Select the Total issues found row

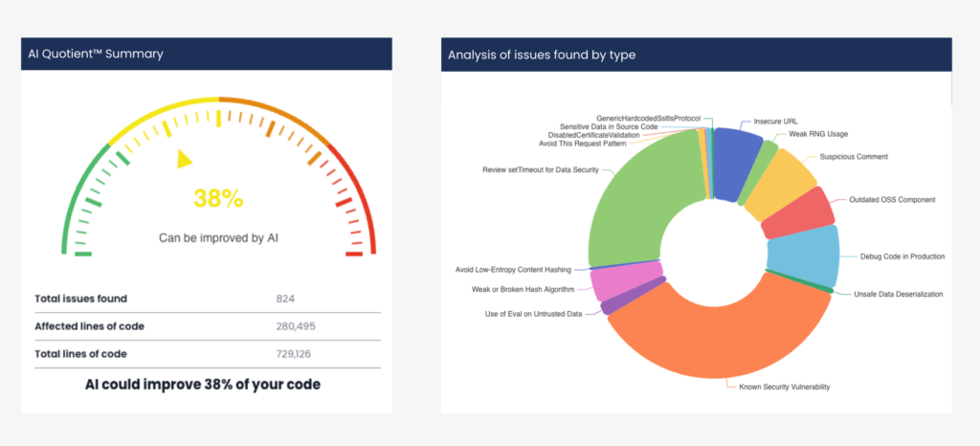pos(207,299)
